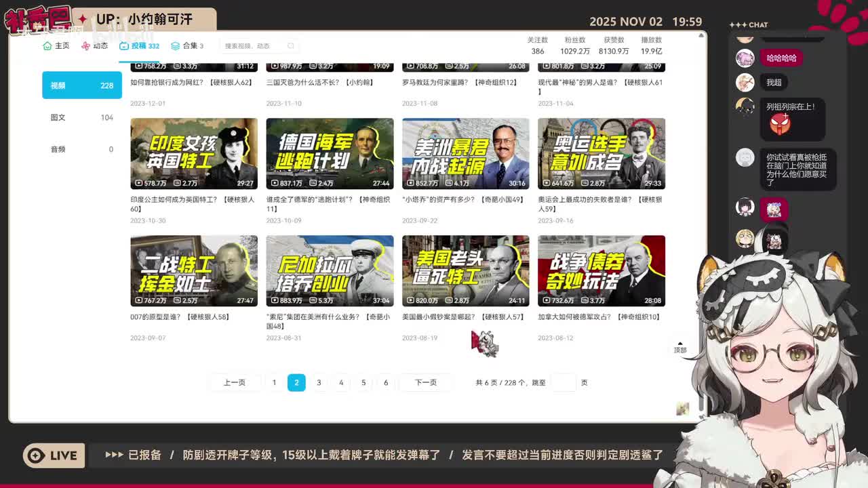Click the 哈哈哈哈 chat message bubble
Viewport: 868px width, 488px height.
tap(781, 58)
